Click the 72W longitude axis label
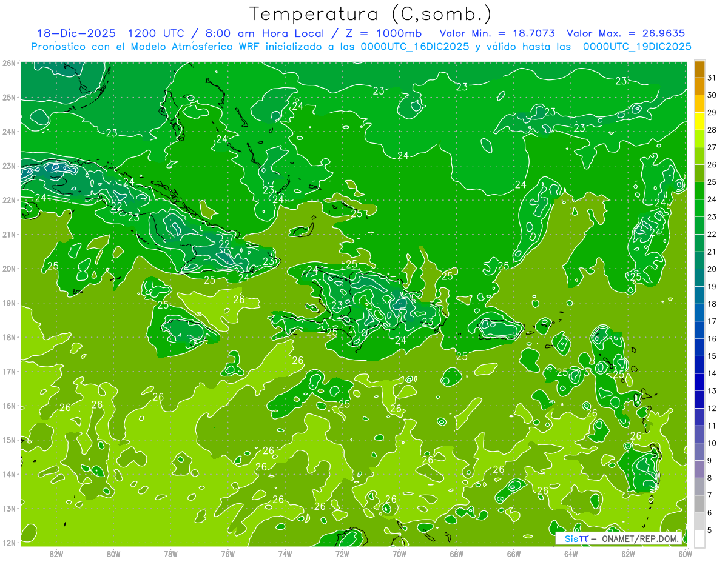The image size is (728, 562). pos(342,554)
